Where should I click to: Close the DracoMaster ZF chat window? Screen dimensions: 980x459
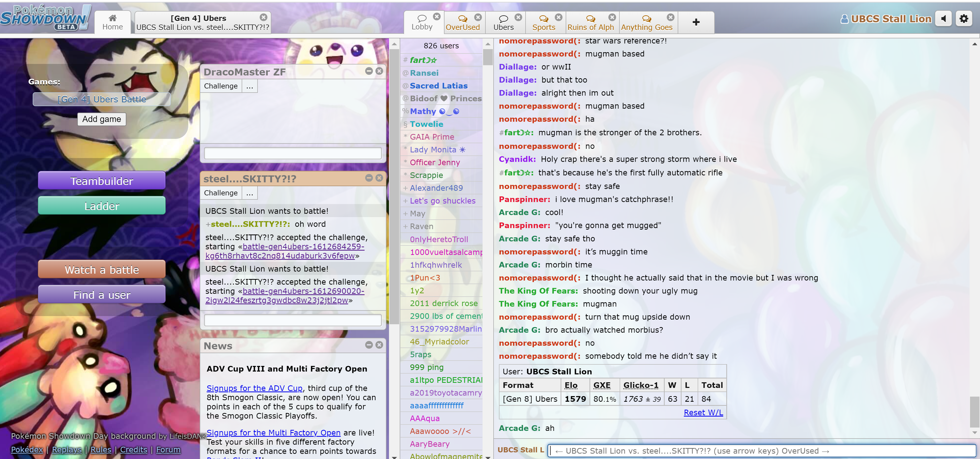379,71
